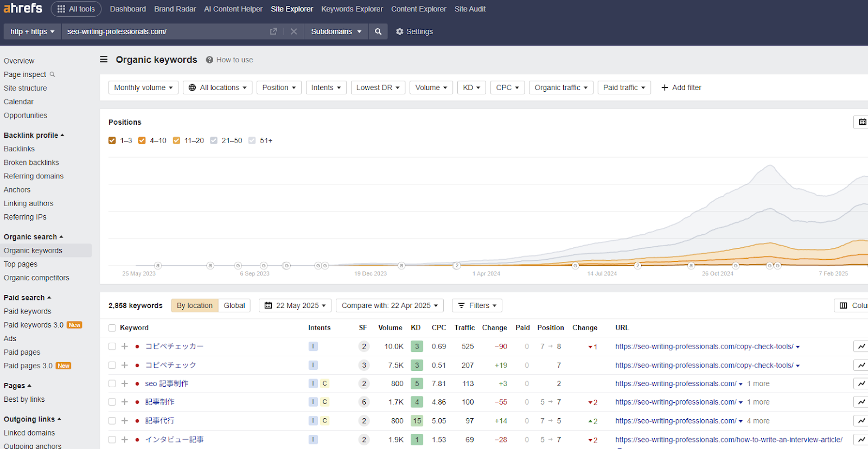Click the seo-writing-professionals.com URL input field
Screen dimensions: 868x449
pos(163,31)
